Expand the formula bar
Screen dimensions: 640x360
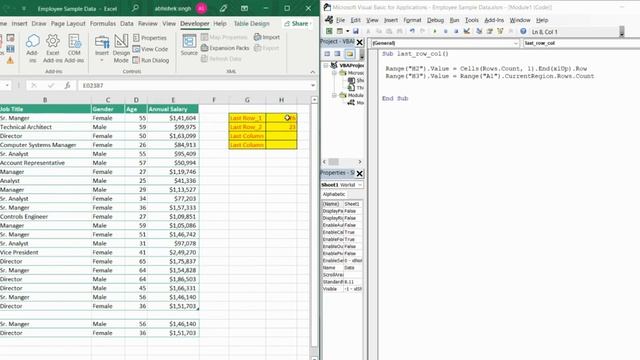pyautogui.click(x=313, y=85)
